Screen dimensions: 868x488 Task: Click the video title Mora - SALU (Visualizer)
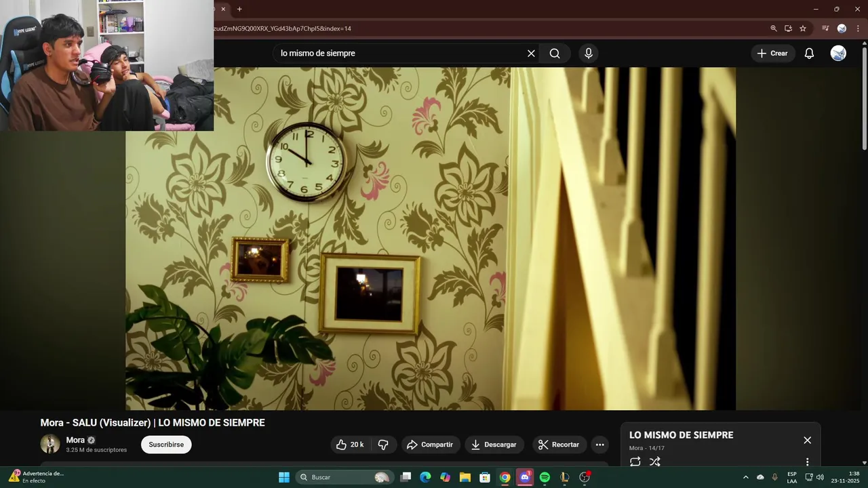[x=153, y=423]
